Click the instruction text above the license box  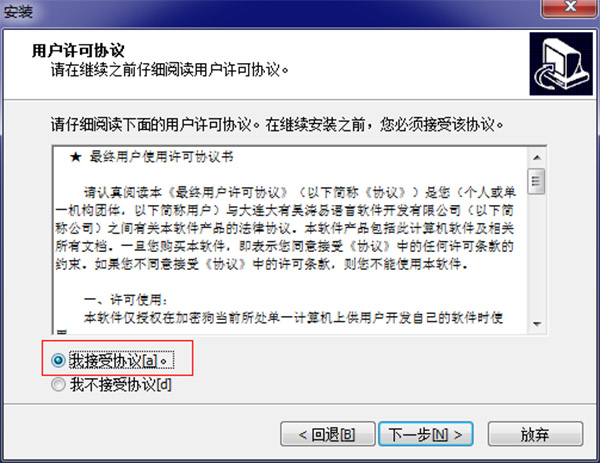click(277, 125)
